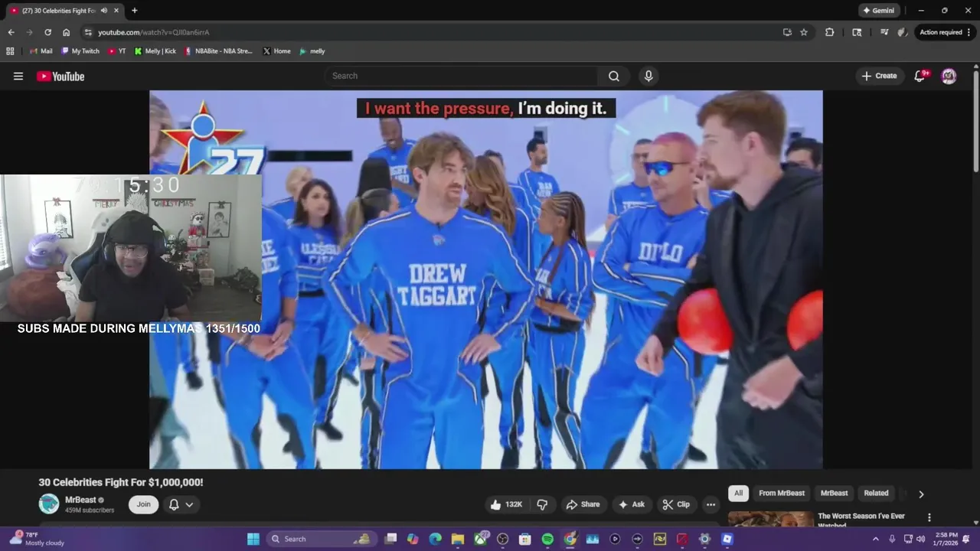Image resolution: width=980 pixels, height=551 pixels.
Task: Like the video with 132K thumbs up
Action: click(x=506, y=504)
